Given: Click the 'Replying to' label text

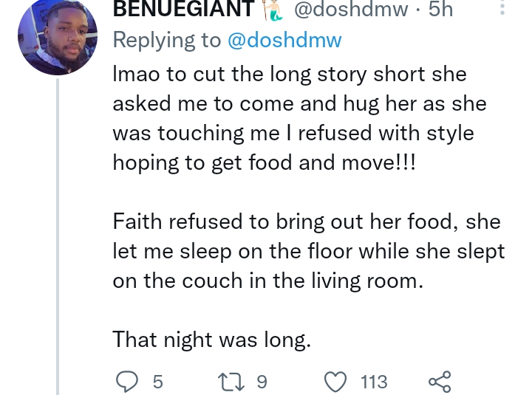Looking at the screenshot, I should pos(167,40).
